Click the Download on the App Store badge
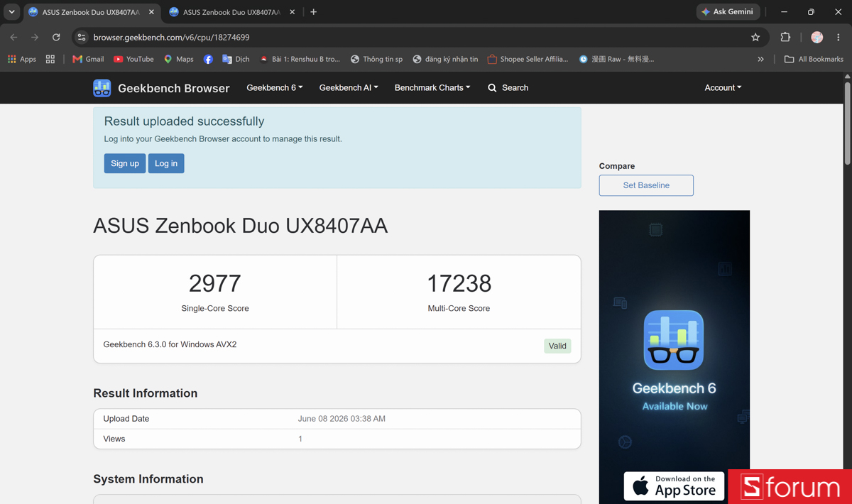Viewport: 852px width, 504px height. [674, 486]
